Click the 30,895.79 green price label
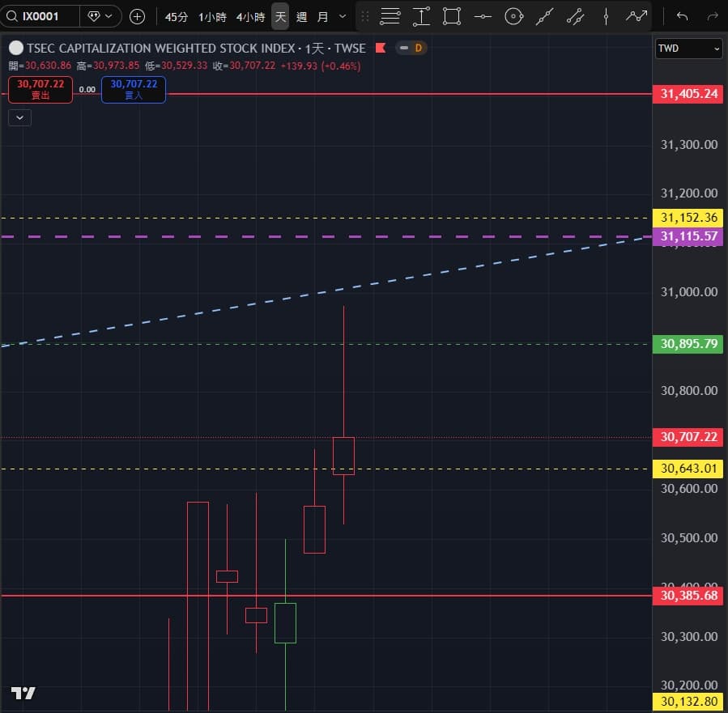Viewport: 728px width, 713px height. tap(688, 344)
